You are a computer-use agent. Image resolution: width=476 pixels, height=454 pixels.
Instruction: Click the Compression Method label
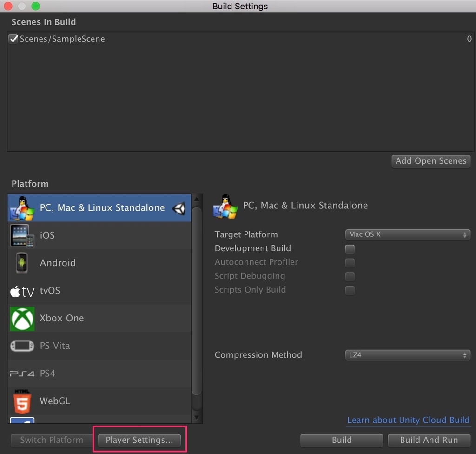(258, 355)
